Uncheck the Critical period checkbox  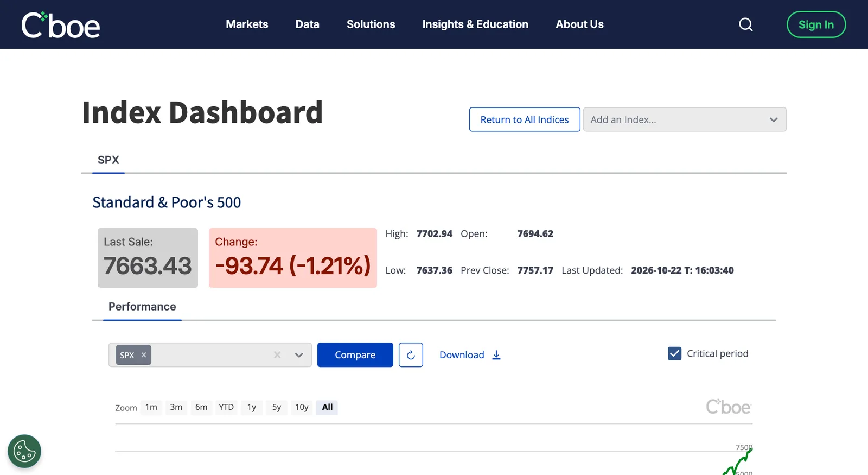pos(674,353)
